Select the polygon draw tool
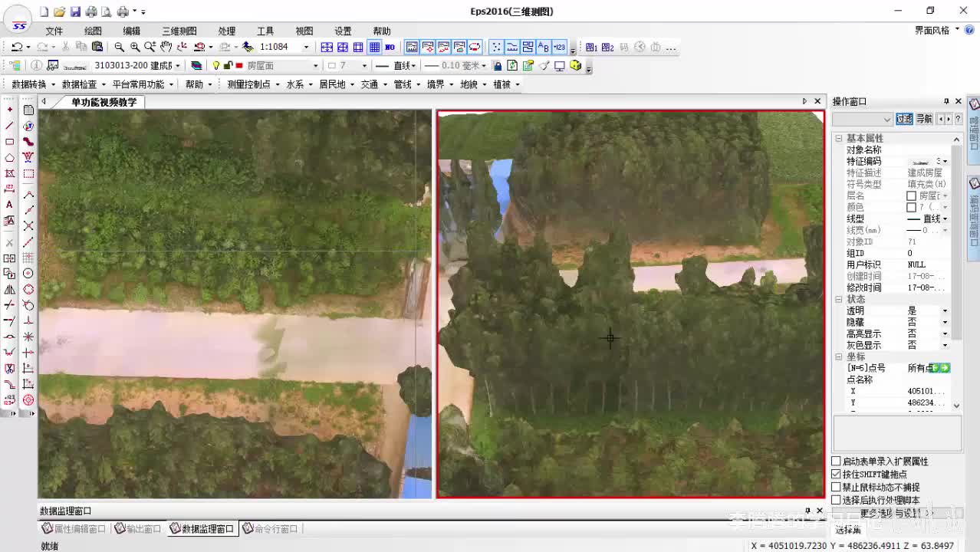 [x=9, y=158]
